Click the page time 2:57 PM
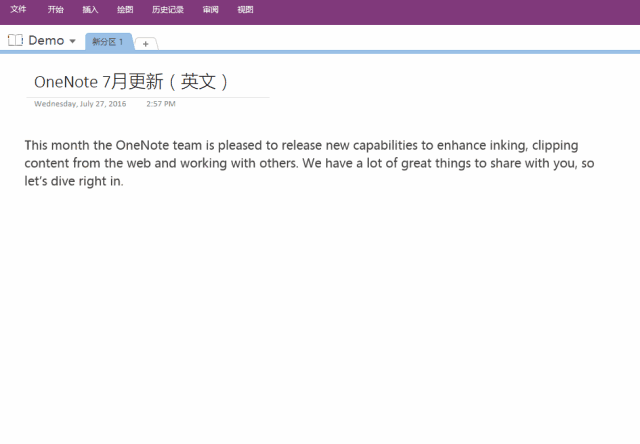Screen dimensions: 640x444 (x=161, y=104)
